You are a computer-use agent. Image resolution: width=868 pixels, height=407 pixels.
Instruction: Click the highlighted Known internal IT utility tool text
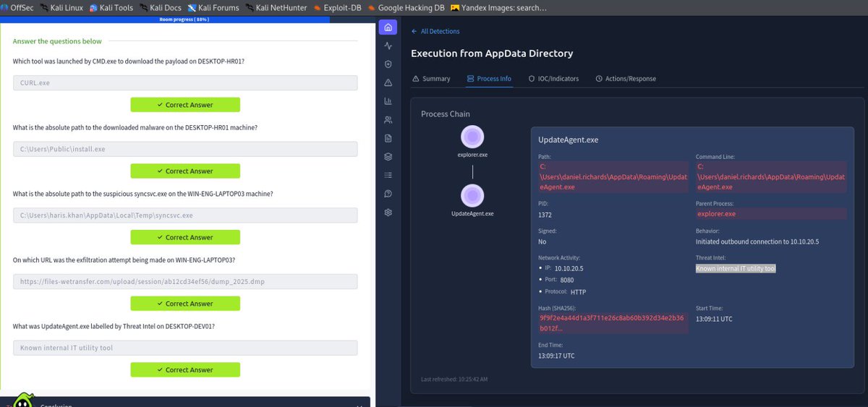[x=736, y=268]
